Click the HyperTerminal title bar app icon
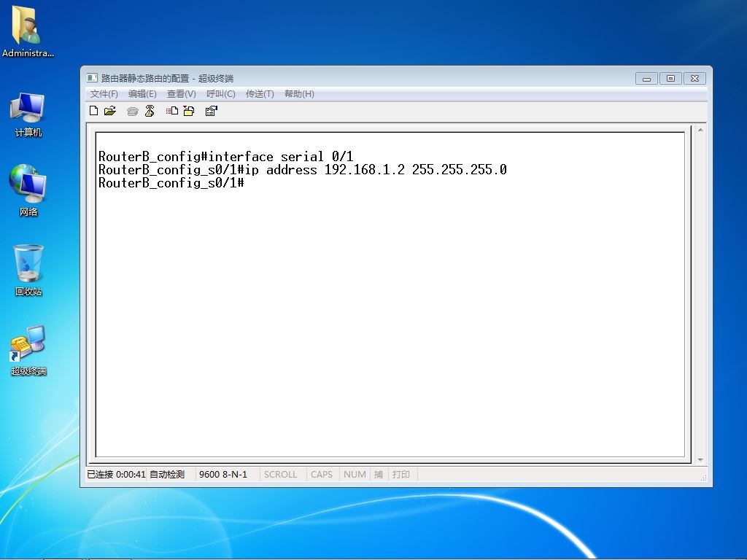Image resolution: width=747 pixels, height=560 pixels. (x=93, y=77)
